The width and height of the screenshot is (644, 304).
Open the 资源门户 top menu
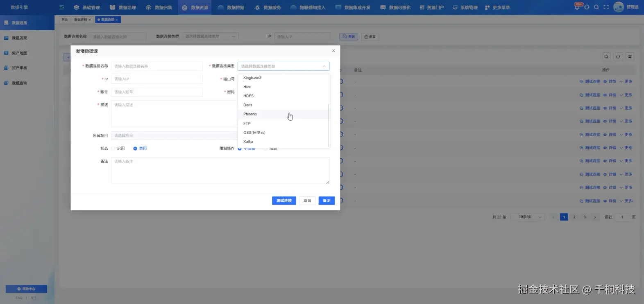(x=432, y=7)
